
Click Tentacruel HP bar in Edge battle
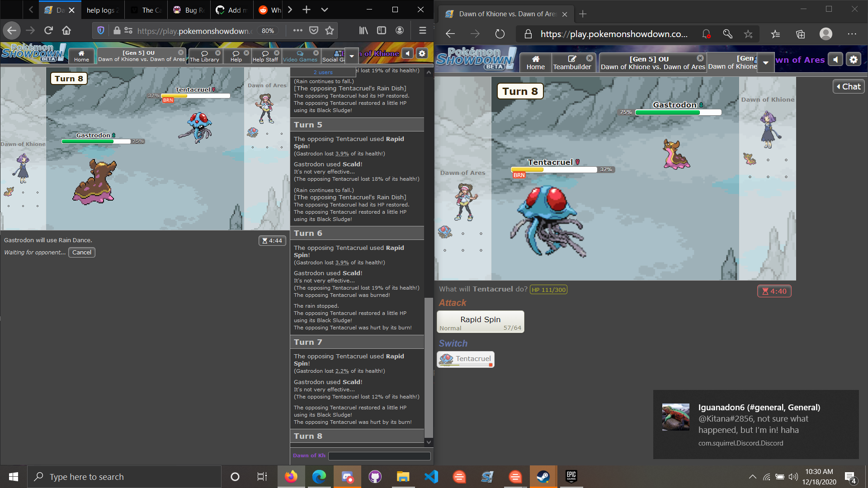pos(554,170)
